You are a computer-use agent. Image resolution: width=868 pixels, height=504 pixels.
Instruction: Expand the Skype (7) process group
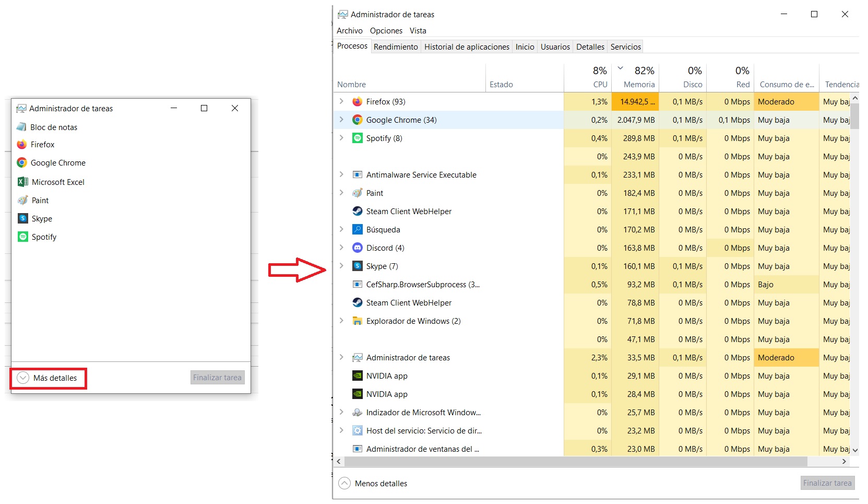click(341, 266)
